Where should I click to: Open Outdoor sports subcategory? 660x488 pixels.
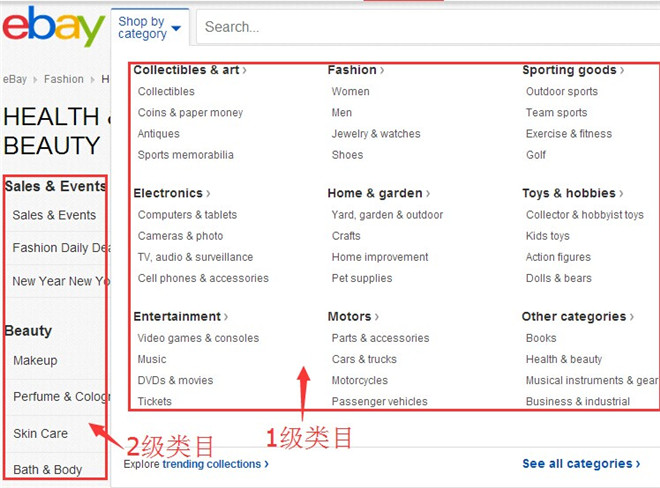point(562,91)
